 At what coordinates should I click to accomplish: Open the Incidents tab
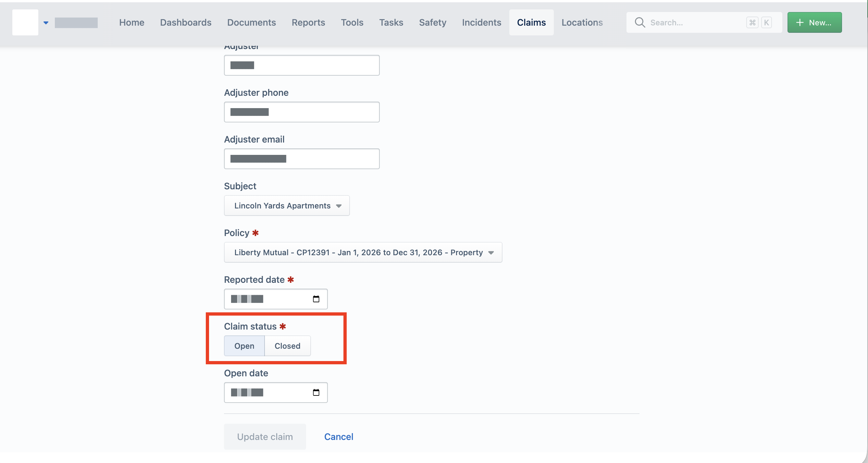pos(481,23)
